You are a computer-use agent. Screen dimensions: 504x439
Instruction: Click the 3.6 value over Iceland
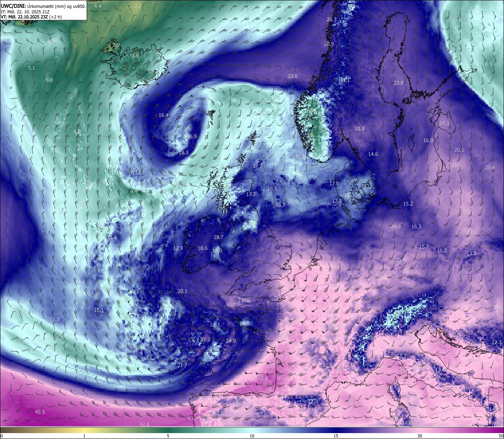pyautogui.click(x=135, y=56)
